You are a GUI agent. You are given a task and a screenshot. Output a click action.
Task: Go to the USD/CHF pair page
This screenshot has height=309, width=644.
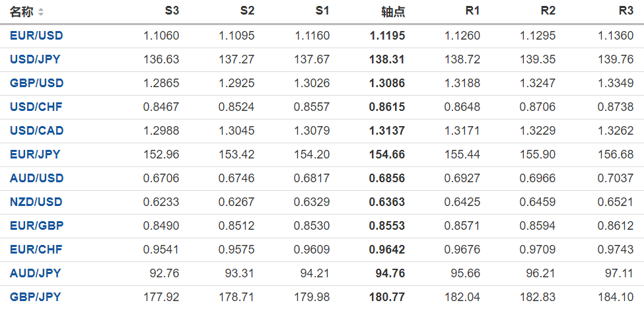[x=36, y=107]
